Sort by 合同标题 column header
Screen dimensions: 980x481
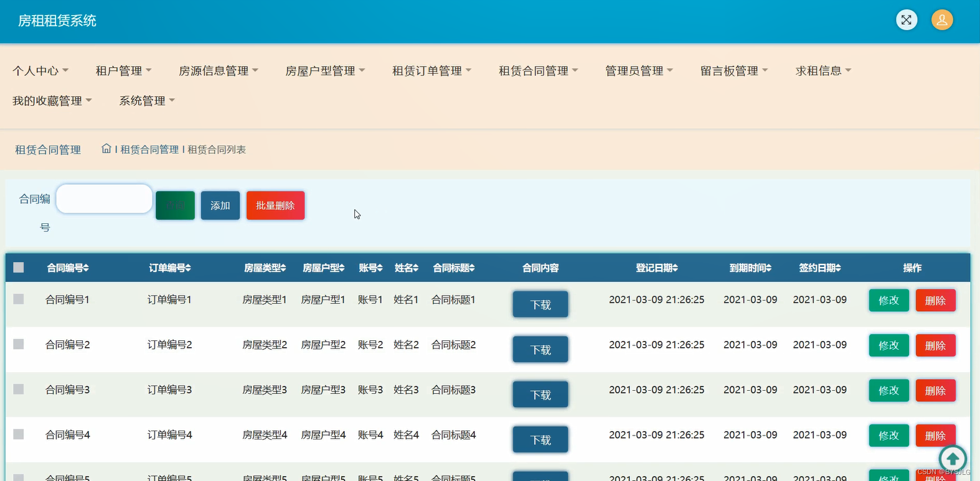coord(454,268)
